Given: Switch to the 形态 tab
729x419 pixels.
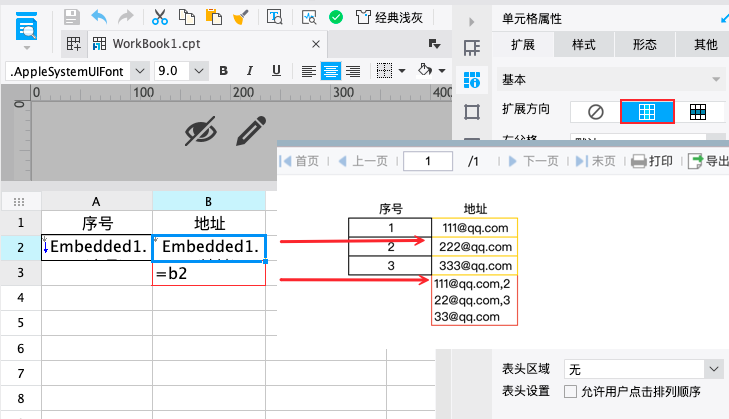Looking at the screenshot, I should (645, 45).
